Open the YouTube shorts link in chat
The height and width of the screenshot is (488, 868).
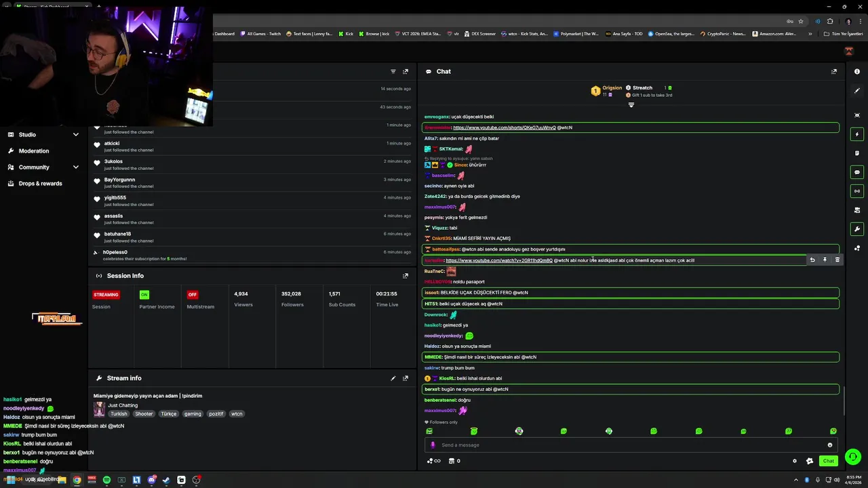pos(504,127)
